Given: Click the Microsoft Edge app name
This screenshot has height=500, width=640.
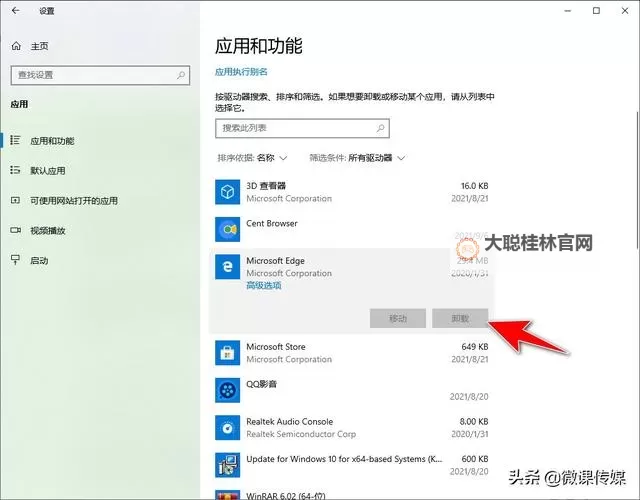Looking at the screenshot, I should click(x=276, y=260).
